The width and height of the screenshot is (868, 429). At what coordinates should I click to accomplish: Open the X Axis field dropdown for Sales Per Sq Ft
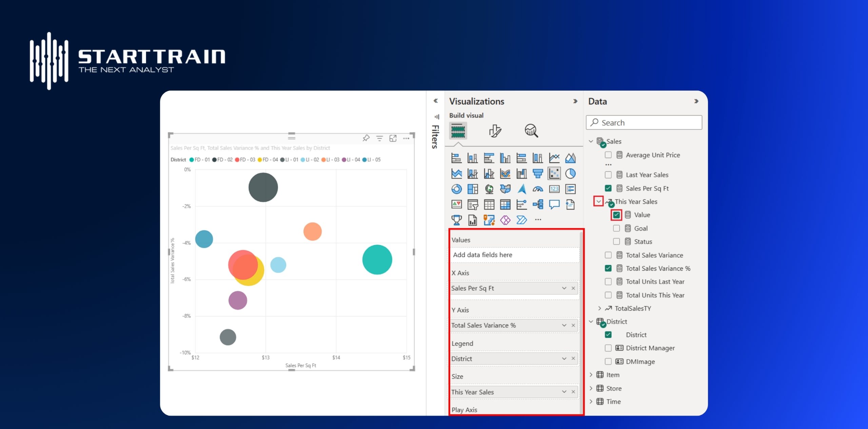[x=564, y=288]
